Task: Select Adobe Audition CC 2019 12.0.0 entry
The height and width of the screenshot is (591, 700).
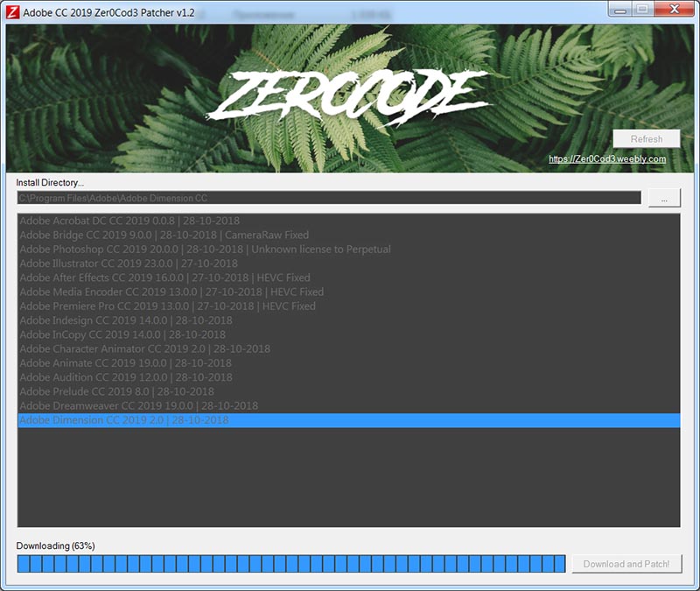Action: (349, 377)
